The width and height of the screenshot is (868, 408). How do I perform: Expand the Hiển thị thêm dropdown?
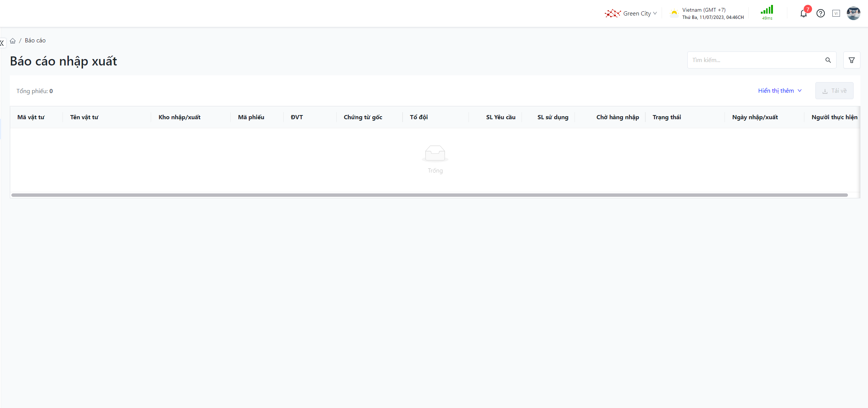[x=780, y=91]
